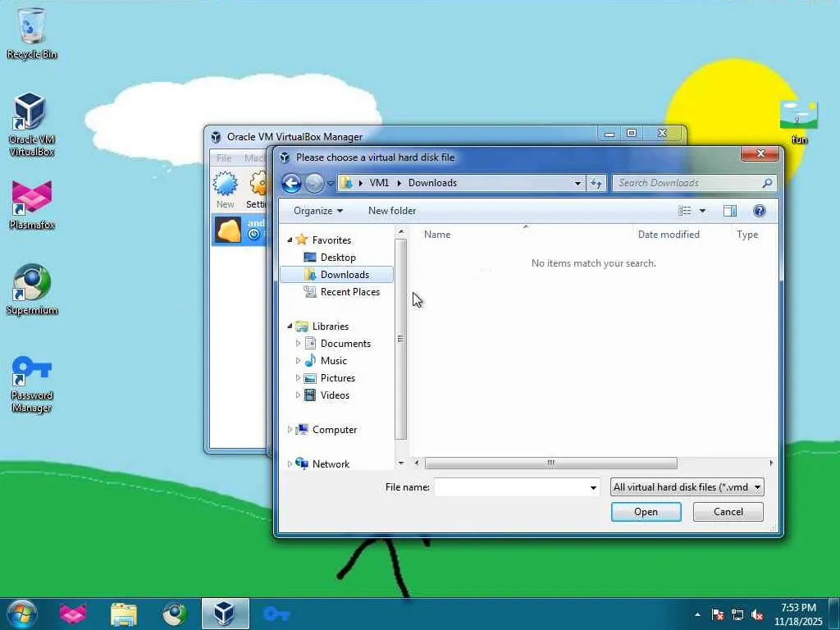Collapse the Favorites tree group
The image size is (840, 630).
tap(290, 240)
